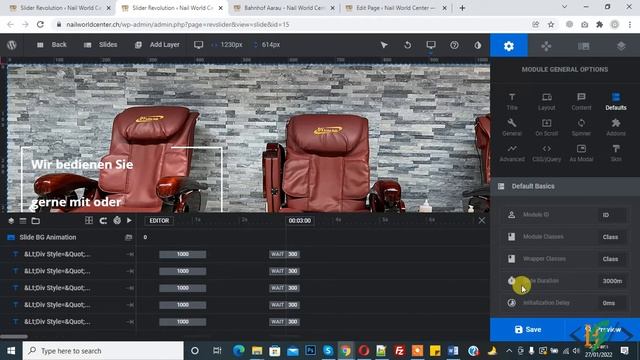Reload the current page
Screen dimensions: 640x360
pyautogui.click(x=40, y=24)
